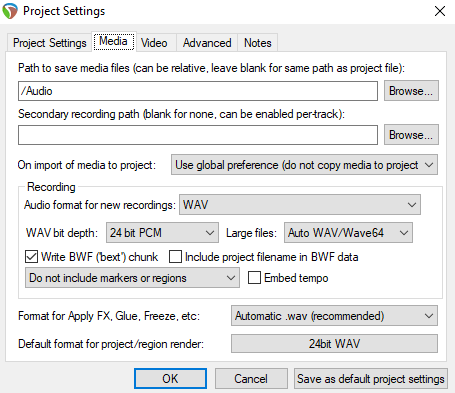Expand the Audio format for new recordings dropdown
The width and height of the screenshot is (455, 393).
pos(300,205)
